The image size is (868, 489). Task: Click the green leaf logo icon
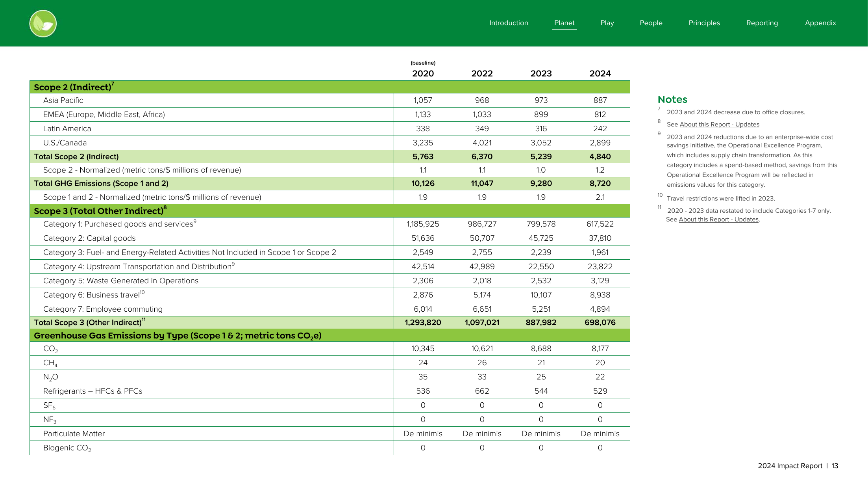coord(43,24)
